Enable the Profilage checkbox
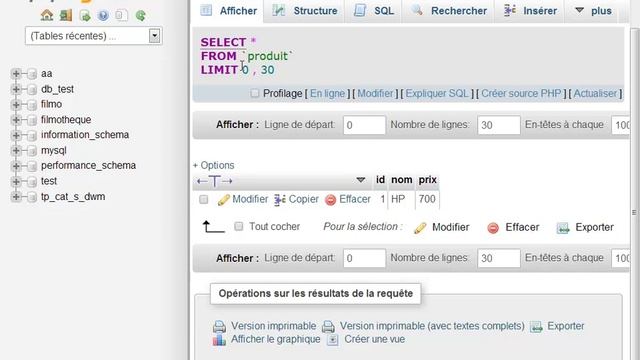This screenshot has height=360, width=640. (x=255, y=93)
